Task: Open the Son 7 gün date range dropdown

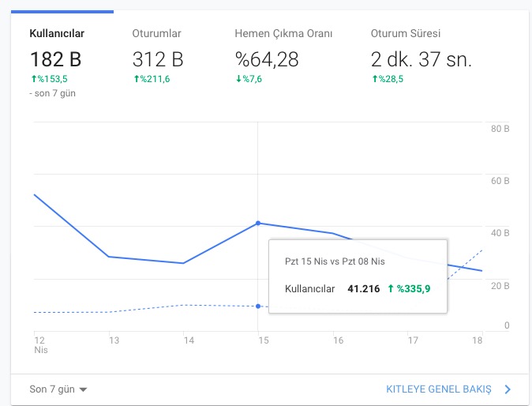Action: click(x=58, y=389)
